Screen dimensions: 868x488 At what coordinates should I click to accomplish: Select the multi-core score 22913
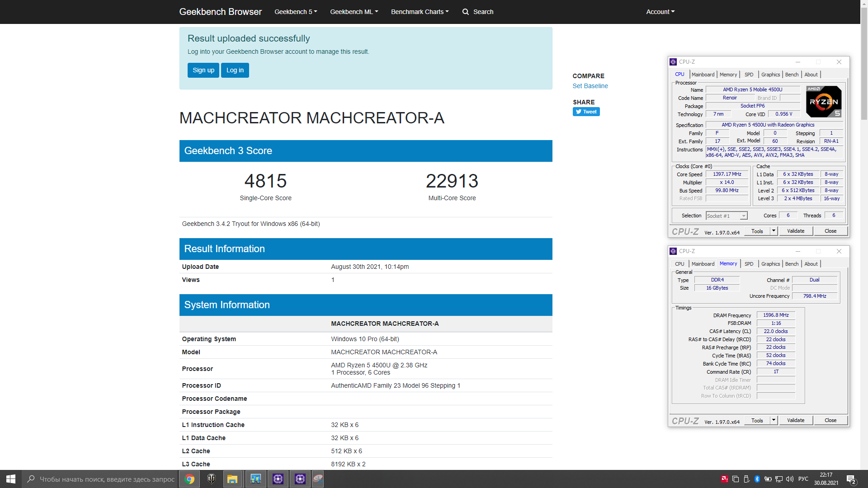(x=452, y=181)
